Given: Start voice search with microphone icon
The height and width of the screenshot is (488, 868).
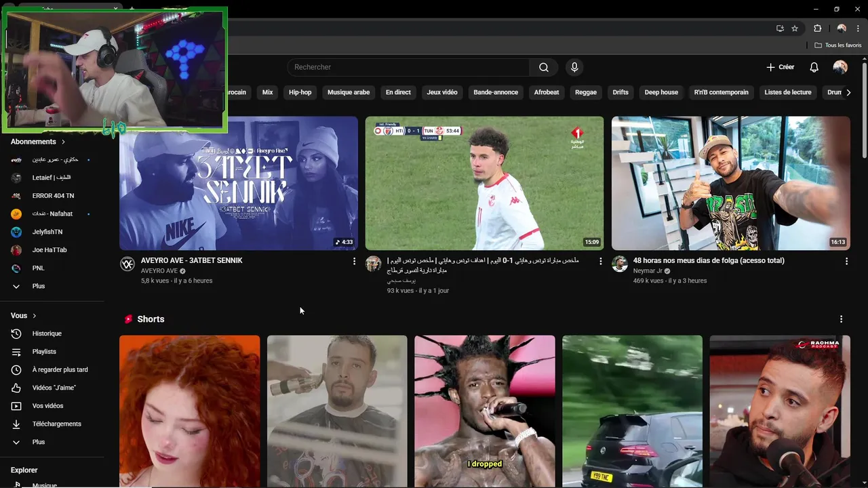Looking at the screenshot, I should click(574, 67).
